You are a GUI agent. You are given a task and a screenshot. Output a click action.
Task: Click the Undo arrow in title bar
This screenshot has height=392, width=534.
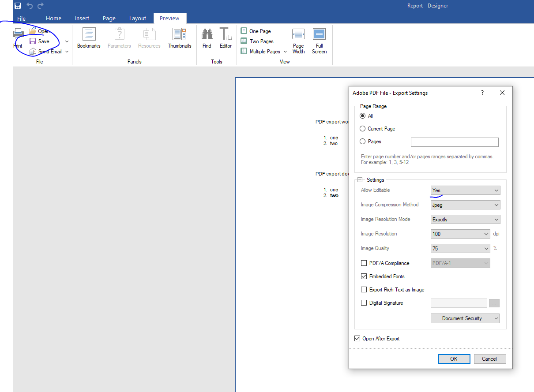click(x=30, y=6)
